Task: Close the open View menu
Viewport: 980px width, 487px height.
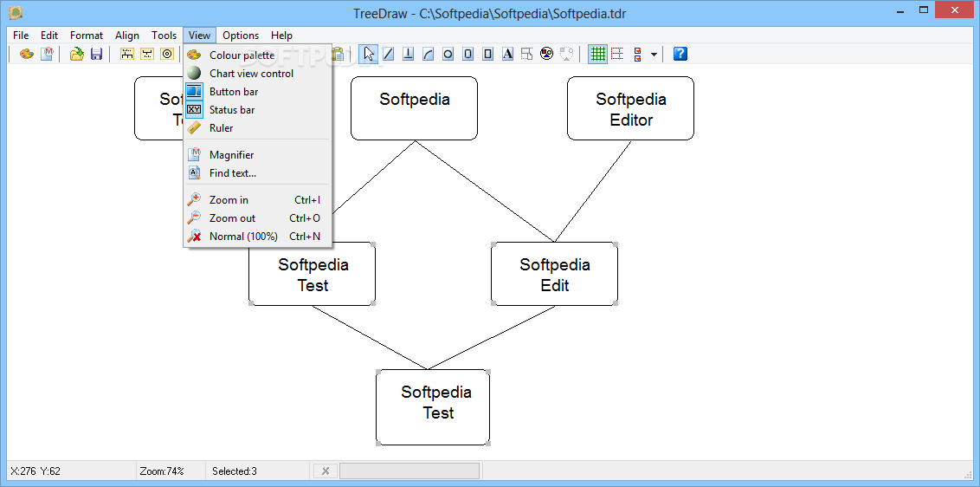Action: pyautogui.click(x=199, y=35)
